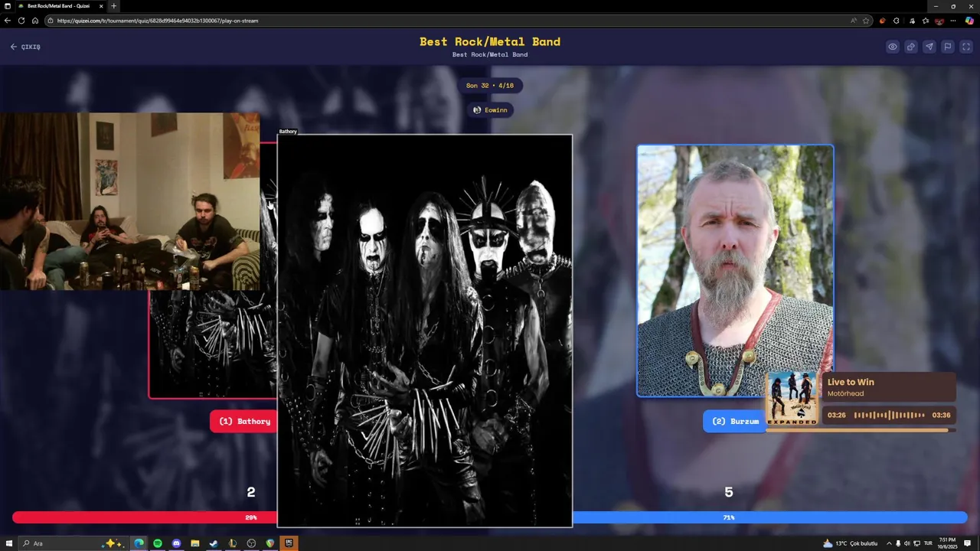Click the flag report icon
Viewport: 980px width, 551px height.
[x=947, y=47]
